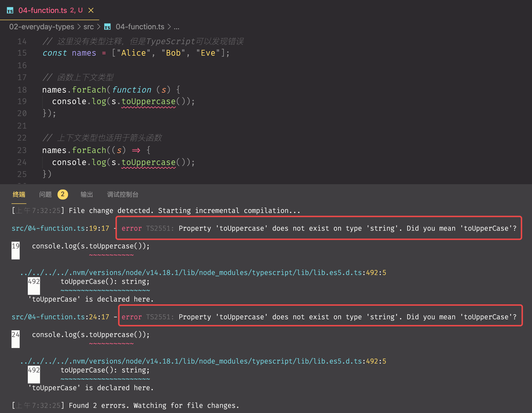Switch to the 终端 terminal tab
Viewport: 532px width, 413px height.
click(19, 194)
